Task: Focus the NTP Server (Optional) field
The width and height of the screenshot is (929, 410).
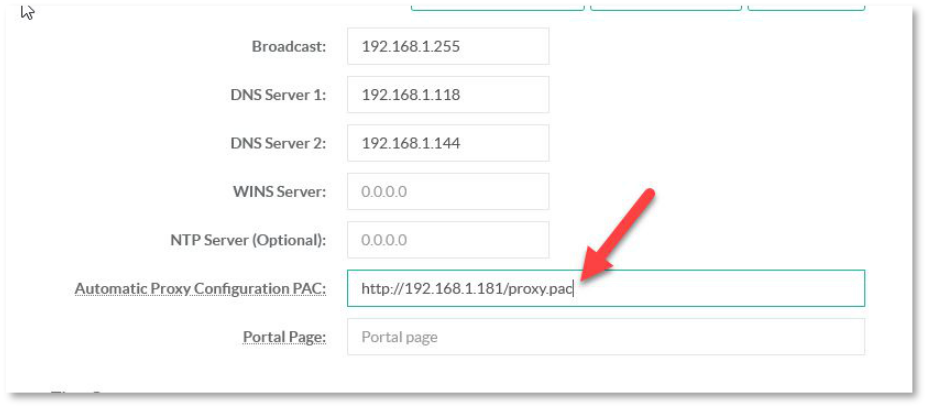Action: (447, 240)
